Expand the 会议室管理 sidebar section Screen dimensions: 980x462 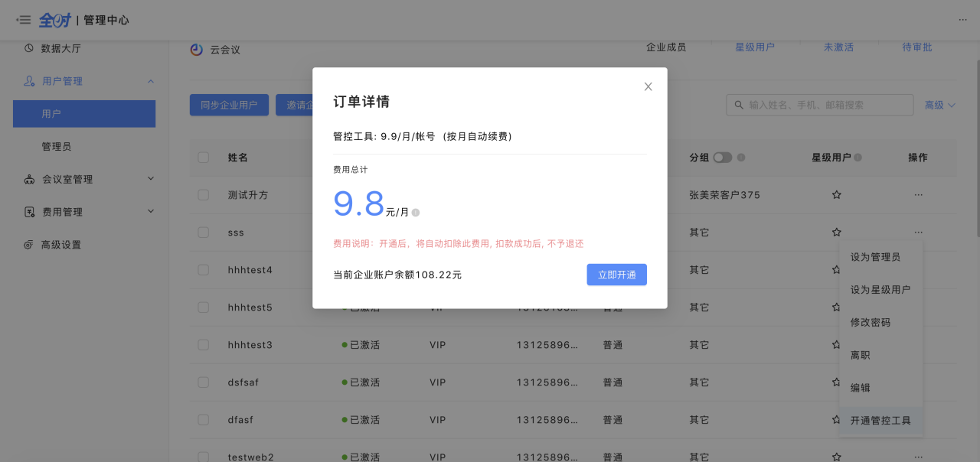(151, 179)
